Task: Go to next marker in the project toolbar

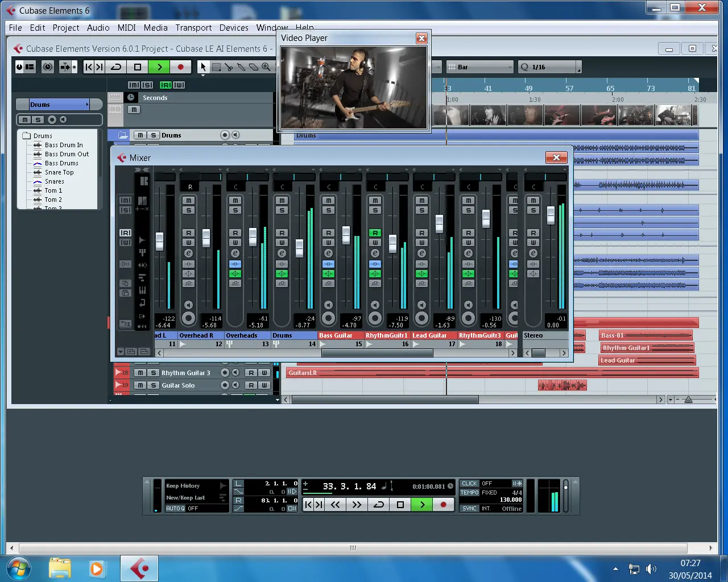Action: point(100,67)
